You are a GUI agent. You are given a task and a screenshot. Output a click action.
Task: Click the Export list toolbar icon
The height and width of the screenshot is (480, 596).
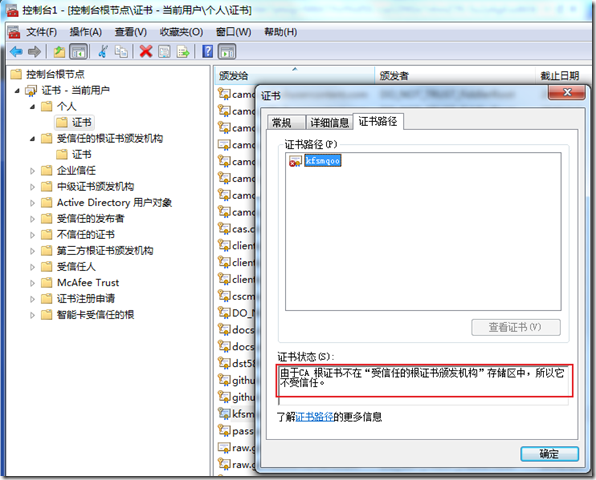(183, 51)
